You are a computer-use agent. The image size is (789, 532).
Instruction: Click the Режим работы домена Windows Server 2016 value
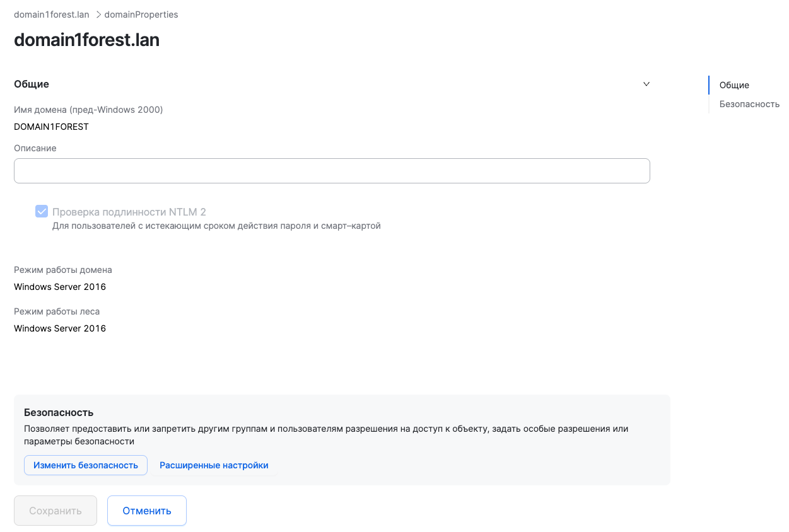coord(59,286)
